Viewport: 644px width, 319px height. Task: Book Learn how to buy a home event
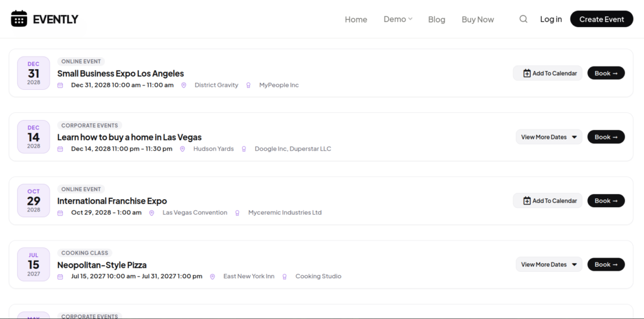click(606, 137)
